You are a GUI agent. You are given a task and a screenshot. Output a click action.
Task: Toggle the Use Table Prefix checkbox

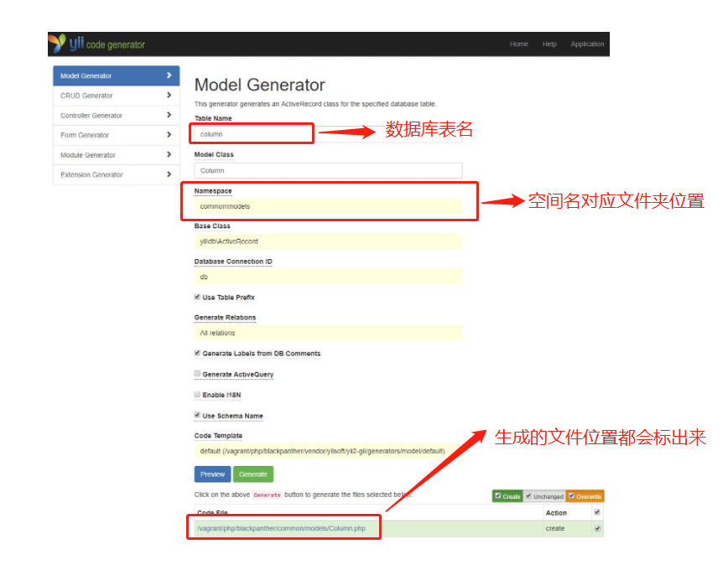tap(197, 297)
